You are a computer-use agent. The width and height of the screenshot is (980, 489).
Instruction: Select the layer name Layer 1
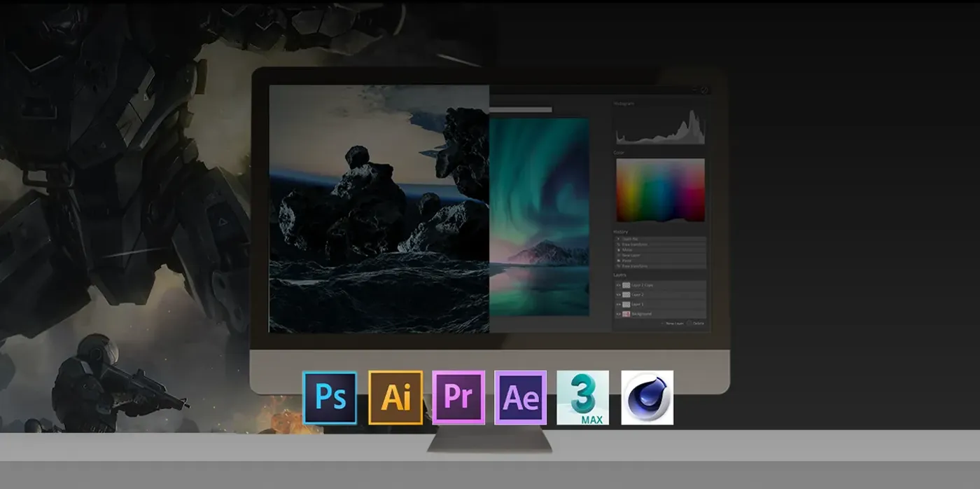click(638, 304)
